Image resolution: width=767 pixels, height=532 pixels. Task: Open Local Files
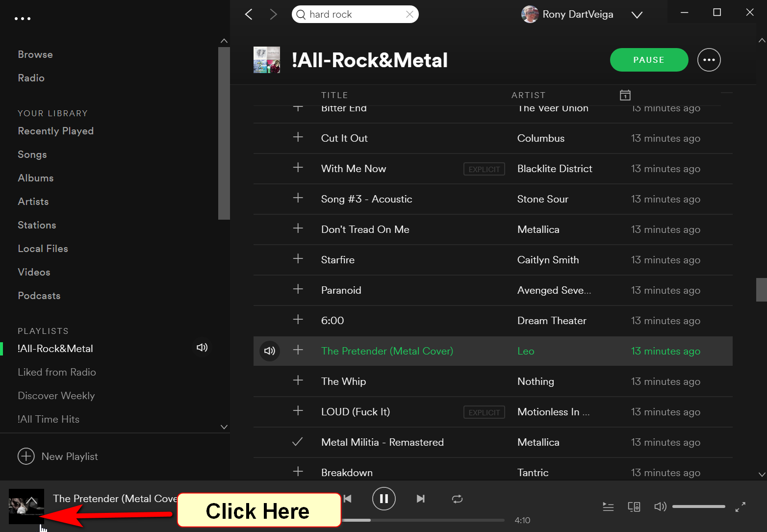pos(43,249)
